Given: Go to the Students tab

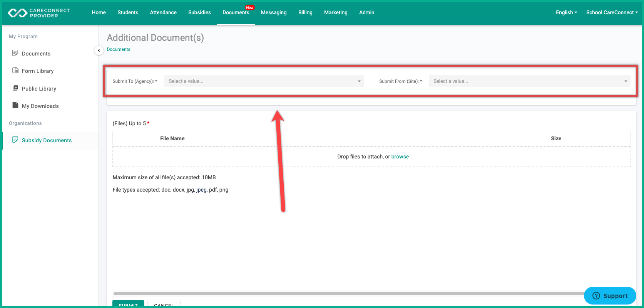Looking at the screenshot, I should pyautogui.click(x=128, y=12).
